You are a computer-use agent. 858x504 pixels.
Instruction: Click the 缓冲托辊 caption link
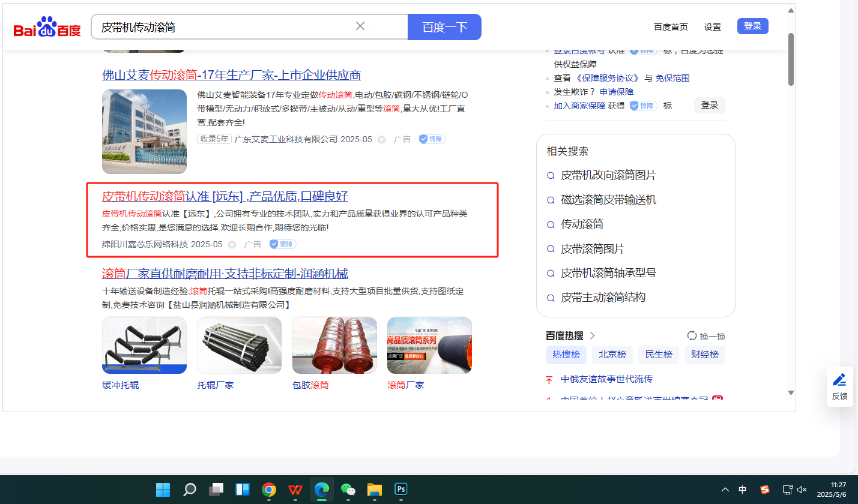click(x=120, y=385)
